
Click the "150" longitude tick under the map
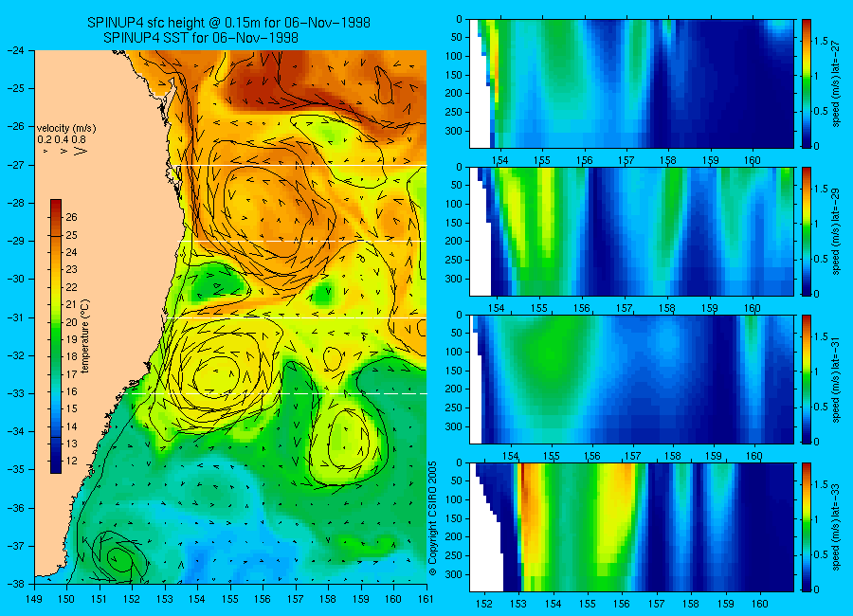(67, 599)
